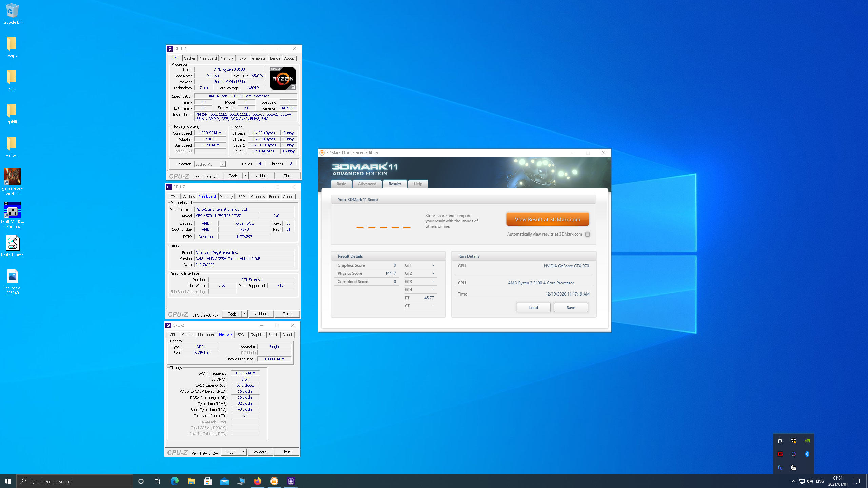The image size is (868, 488).
Task: Select the various folder icon
Action: 12,147
